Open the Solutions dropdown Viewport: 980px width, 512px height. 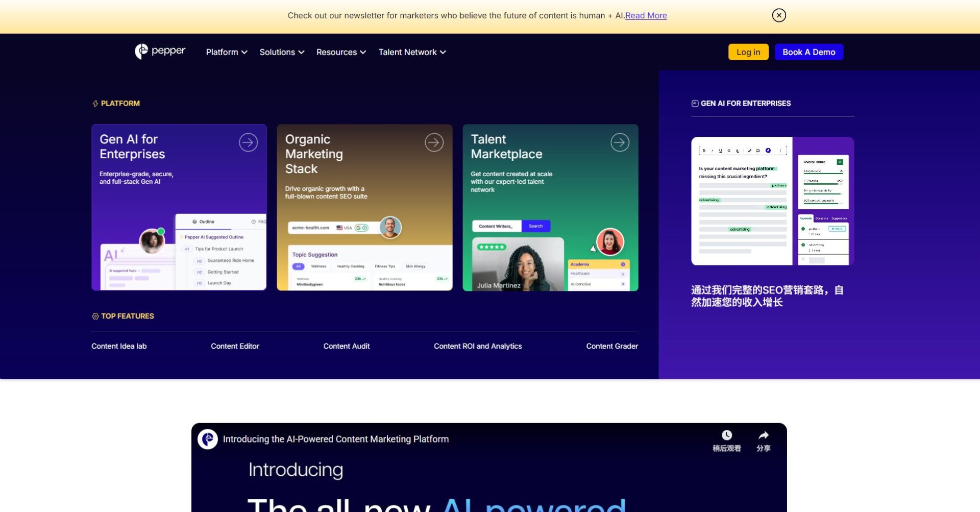281,52
